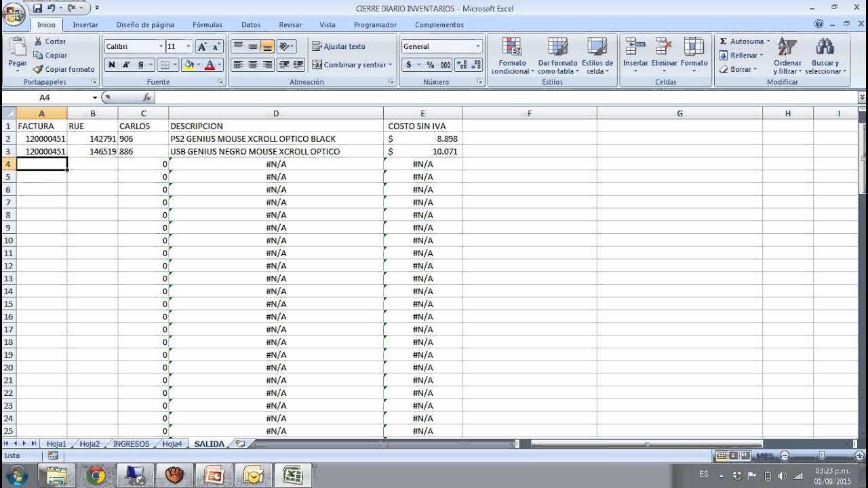The image size is (868, 488).
Task: Open the text orientation tool
Action: (x=287, y=47)
